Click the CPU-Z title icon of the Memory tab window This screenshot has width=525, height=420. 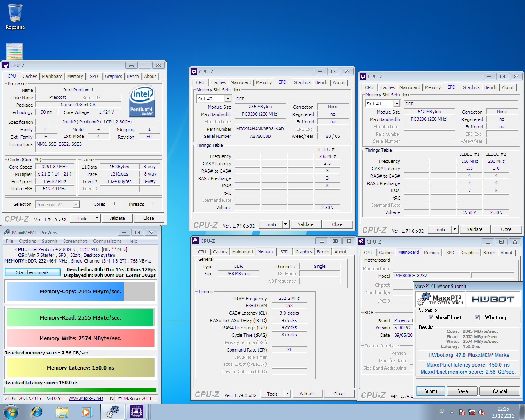coord(196,241)
